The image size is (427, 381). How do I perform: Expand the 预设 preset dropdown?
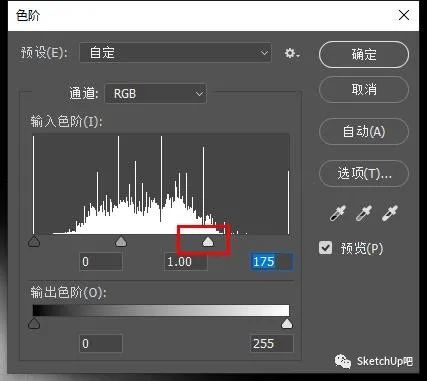(x=175, y=53)
